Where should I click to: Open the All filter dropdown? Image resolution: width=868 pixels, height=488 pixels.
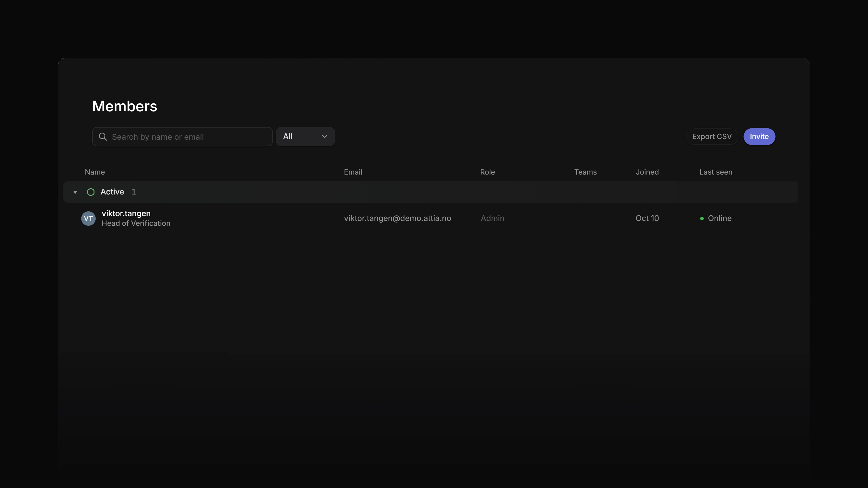(305, 136)
